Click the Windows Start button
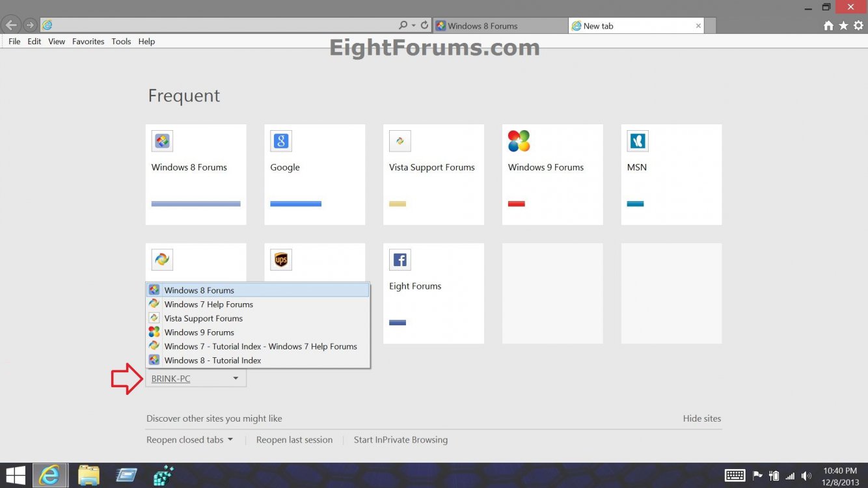The image size is (868, 488). (16, 476)
